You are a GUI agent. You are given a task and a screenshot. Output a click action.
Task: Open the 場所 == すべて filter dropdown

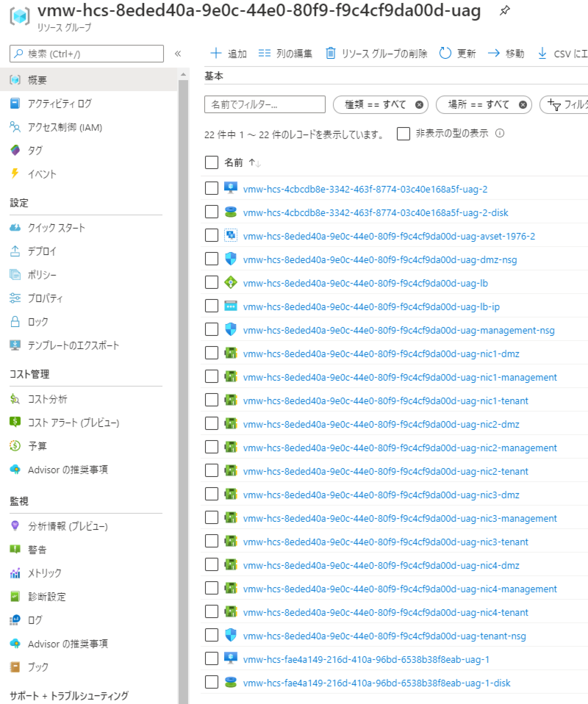click(x=478, y=104)
